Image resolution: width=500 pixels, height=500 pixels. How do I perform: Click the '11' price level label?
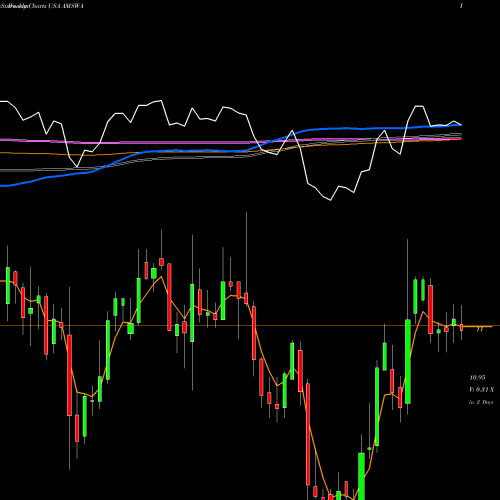[480, 329]
